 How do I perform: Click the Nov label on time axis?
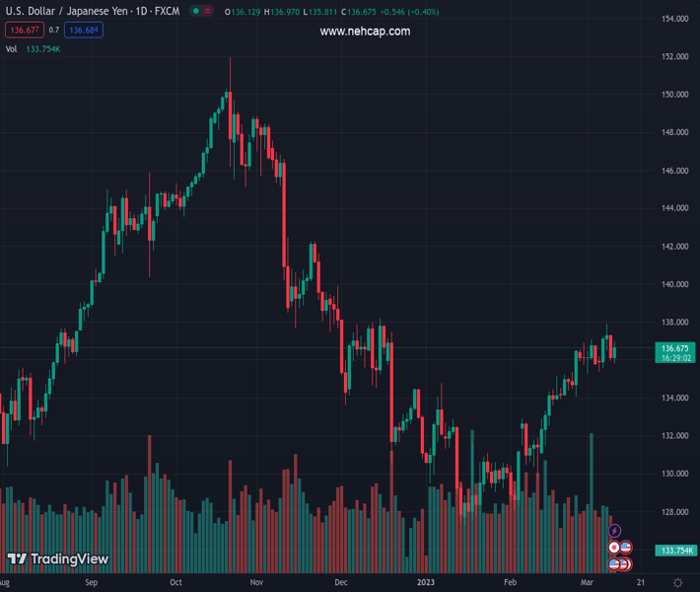(x=256, y=583)
